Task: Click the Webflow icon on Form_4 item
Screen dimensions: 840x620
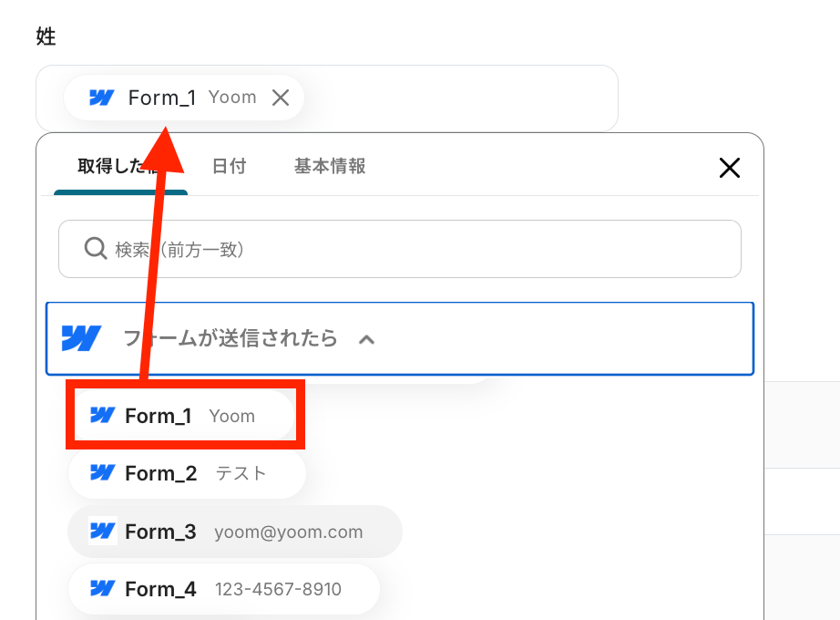Action: coord(102,589)
